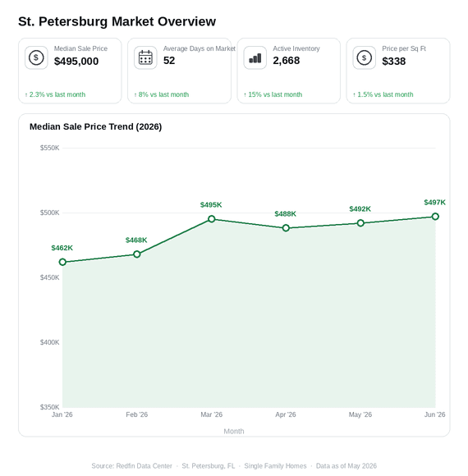The image size is (468, 476).
Task: Click the $338 price per sq ft value
Action: pos(393,62)
